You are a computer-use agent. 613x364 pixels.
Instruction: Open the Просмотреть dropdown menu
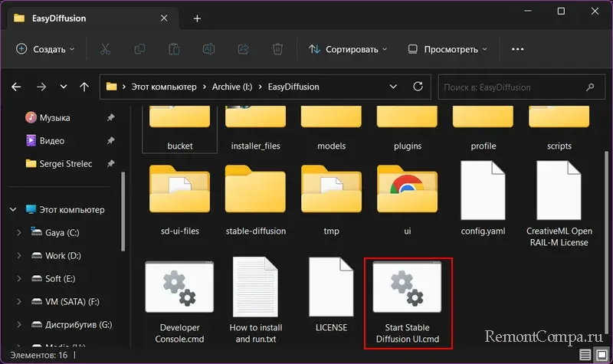[447, 49]
